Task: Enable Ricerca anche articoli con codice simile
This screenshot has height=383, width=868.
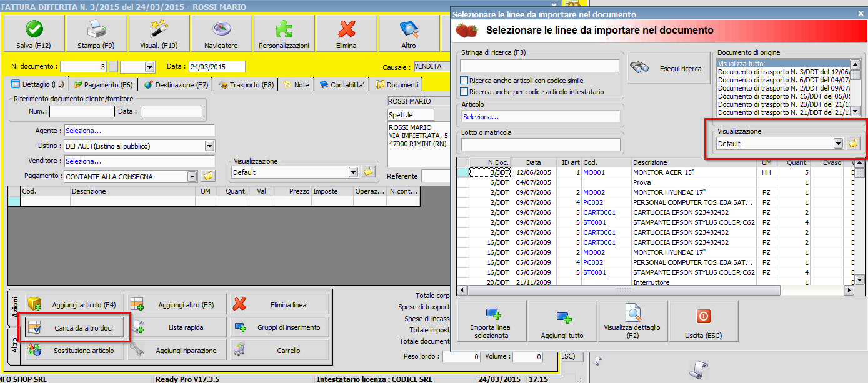Action: point(464,81)
